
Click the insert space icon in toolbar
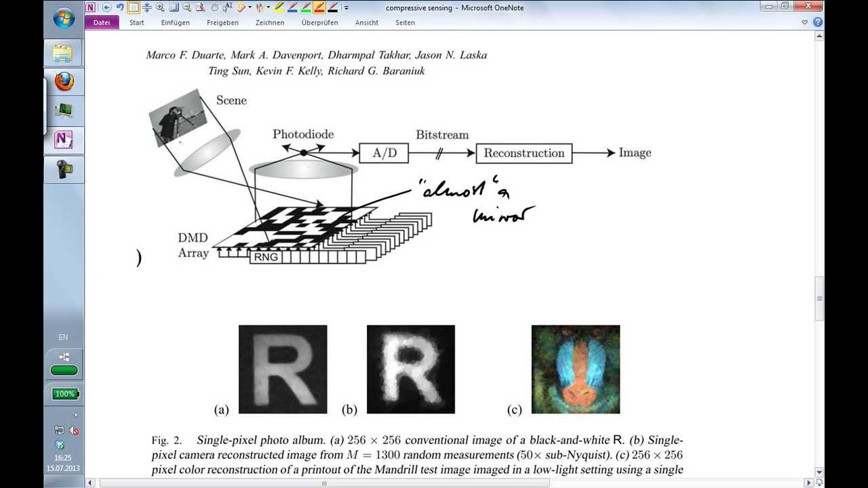point(147,7)
